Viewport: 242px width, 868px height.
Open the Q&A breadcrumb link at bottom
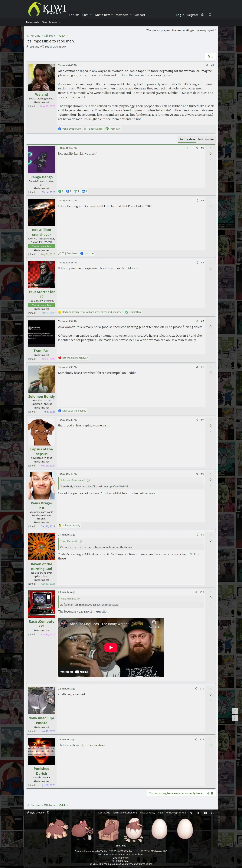[x=62, y=805]
